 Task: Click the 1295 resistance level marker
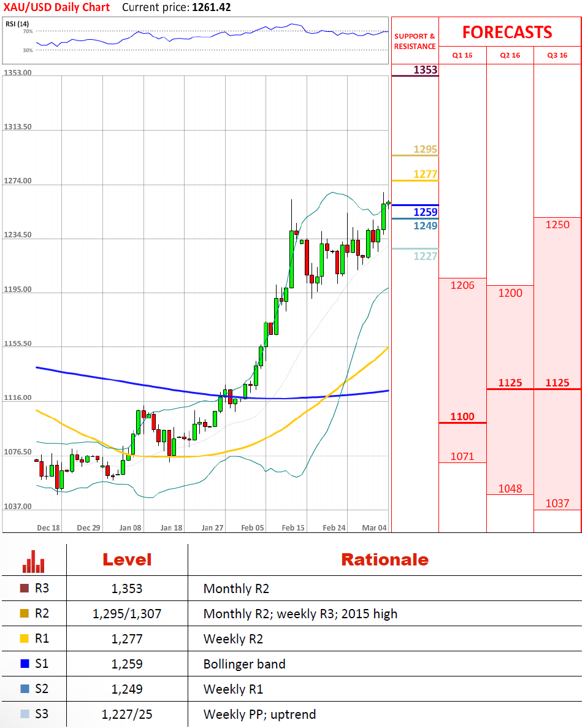tap(426, 149)
